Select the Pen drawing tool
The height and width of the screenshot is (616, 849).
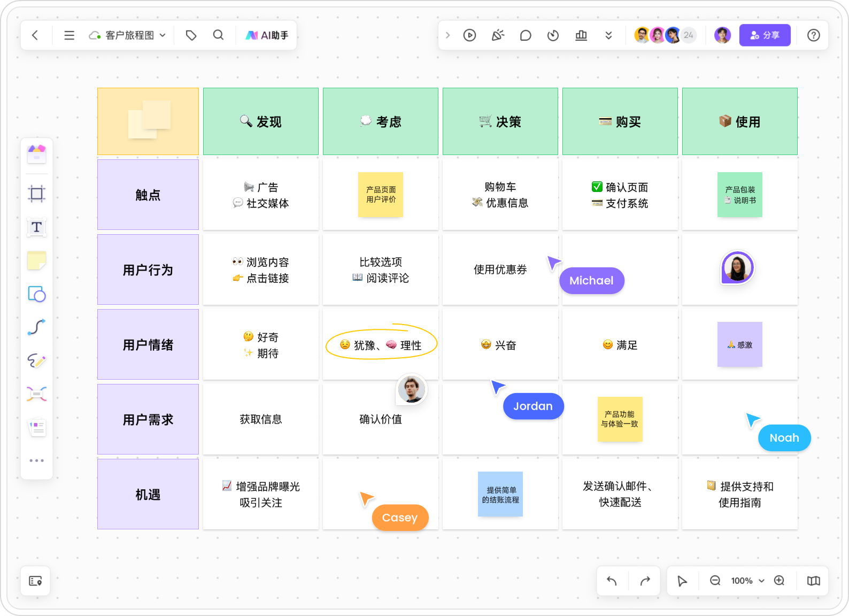37,361
